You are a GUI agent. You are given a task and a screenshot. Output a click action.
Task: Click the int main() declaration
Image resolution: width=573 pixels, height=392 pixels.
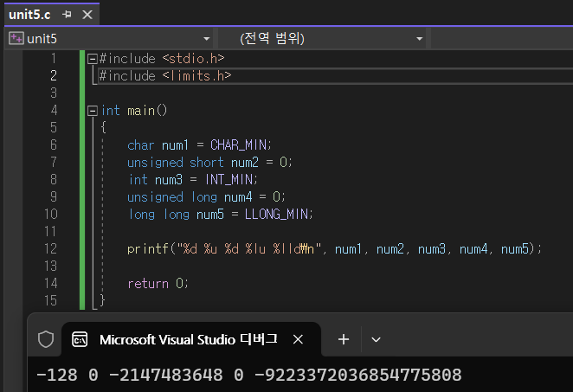point(134,110)
